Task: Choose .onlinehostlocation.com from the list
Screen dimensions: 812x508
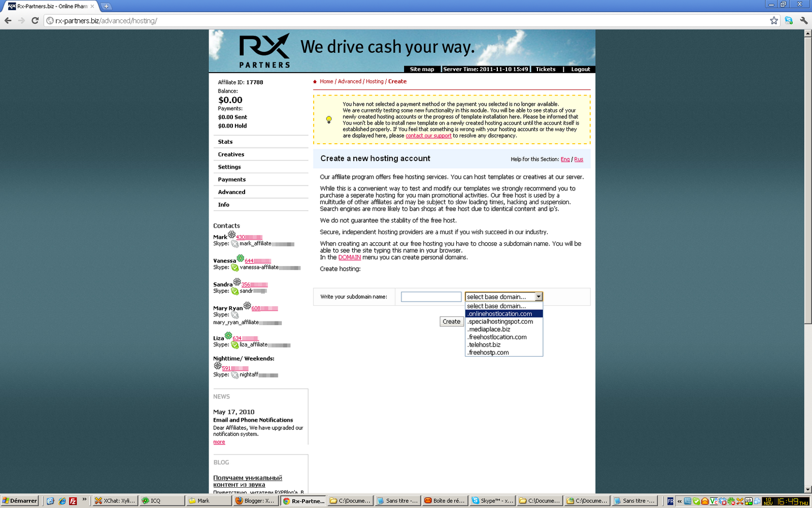Action: [x=504, y=314]
